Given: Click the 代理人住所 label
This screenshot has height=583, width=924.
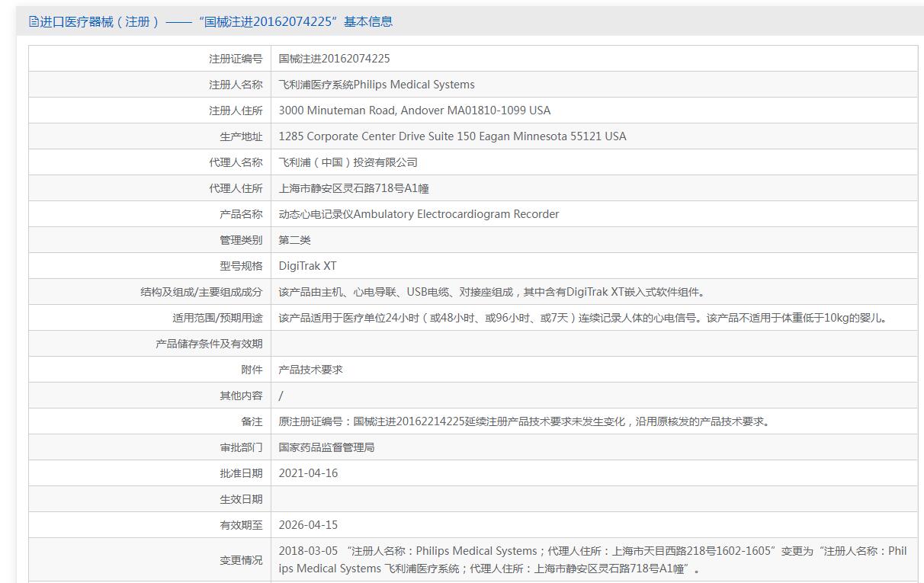Looking at the screenshot, I should (236, 188).
